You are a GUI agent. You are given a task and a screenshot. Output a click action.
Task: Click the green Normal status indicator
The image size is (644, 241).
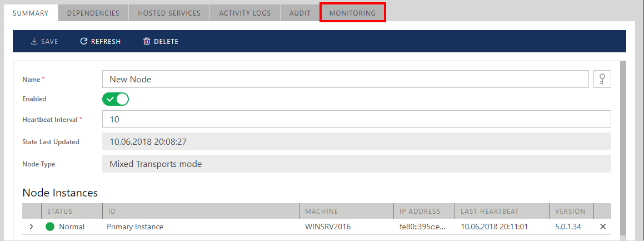click(x=50, y=227)
